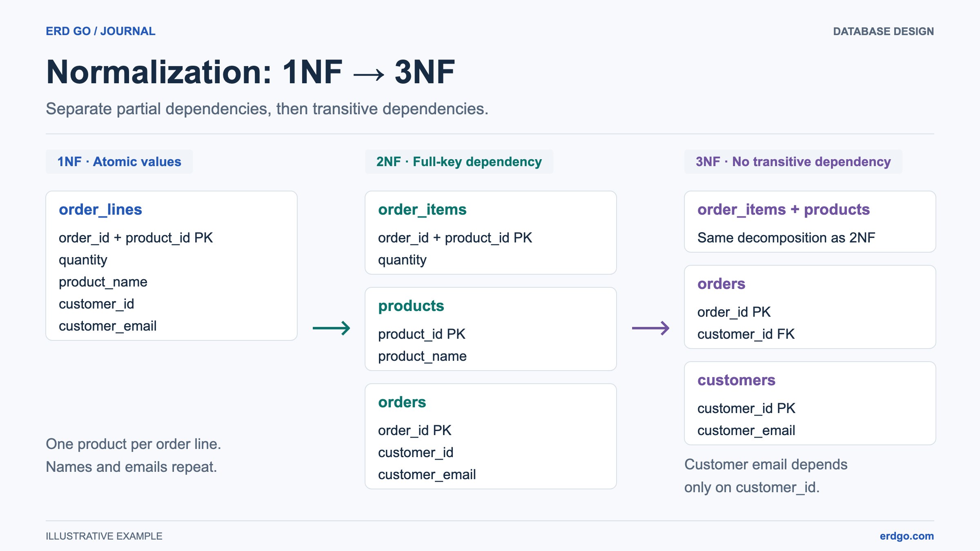Image resolution: width=980 pixels, height=551 pixels.
Task: Select the '3NF · No transitive dependency' badge
Action: 793,162
